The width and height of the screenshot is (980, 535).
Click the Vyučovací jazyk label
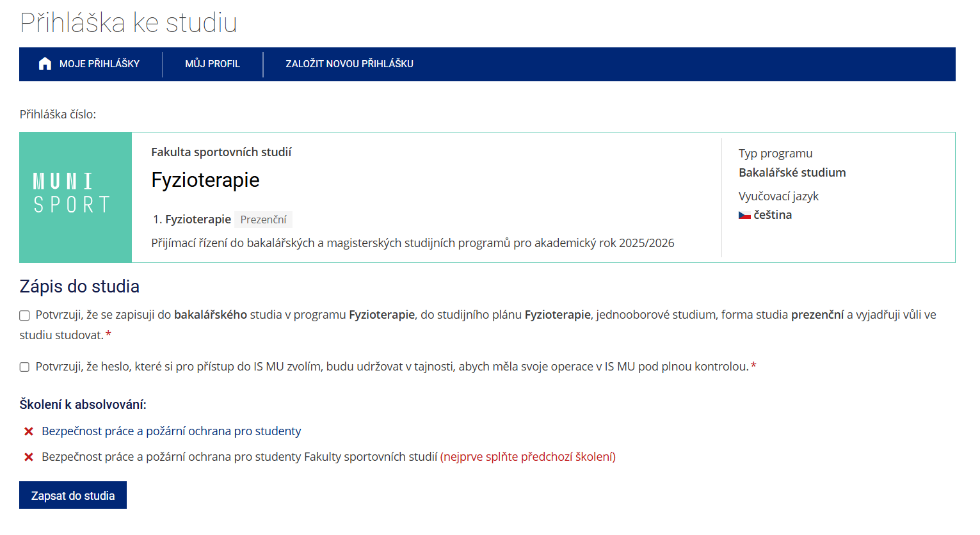pos(778,196)
